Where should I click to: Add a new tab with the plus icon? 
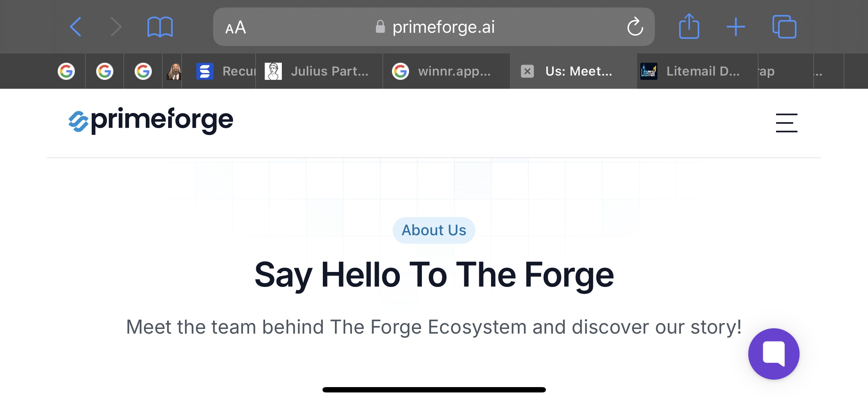[736, 27]
